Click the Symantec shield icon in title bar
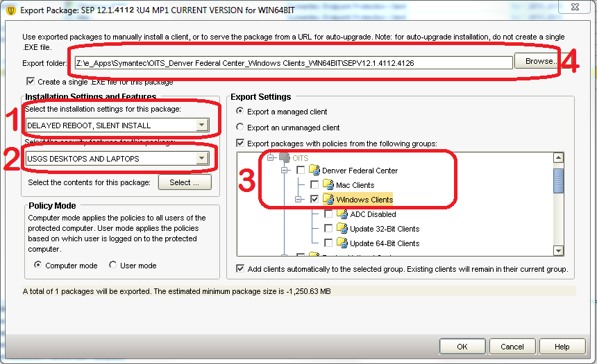This screenshot has height=364, width=597. click(10, 10)
